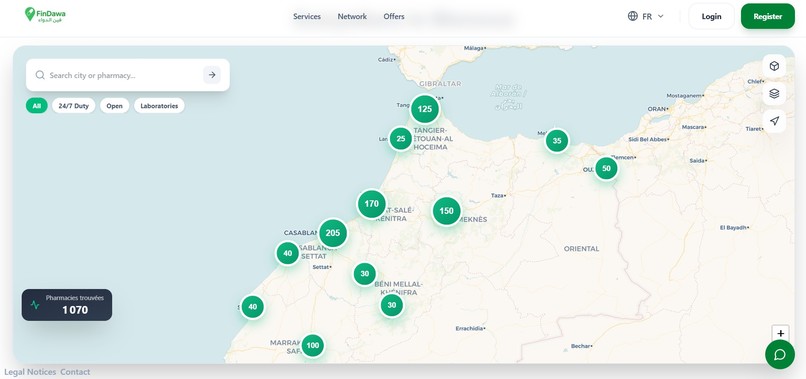Open the Services menu
Screen dimensions: 806x379
[307, 16]
